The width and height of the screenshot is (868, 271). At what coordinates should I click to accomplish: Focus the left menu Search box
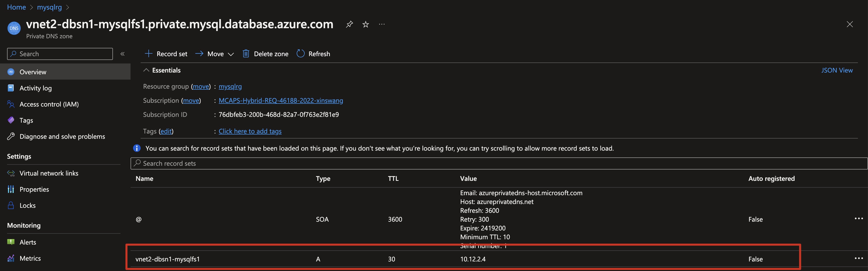click(x=60, y=54)
